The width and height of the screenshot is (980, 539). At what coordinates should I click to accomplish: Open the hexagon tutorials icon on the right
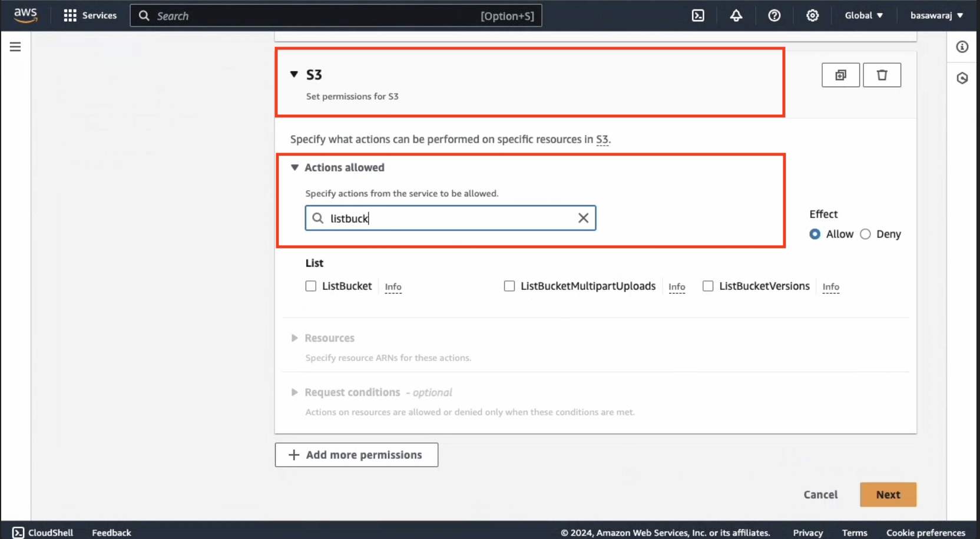[x=962, y=78]
